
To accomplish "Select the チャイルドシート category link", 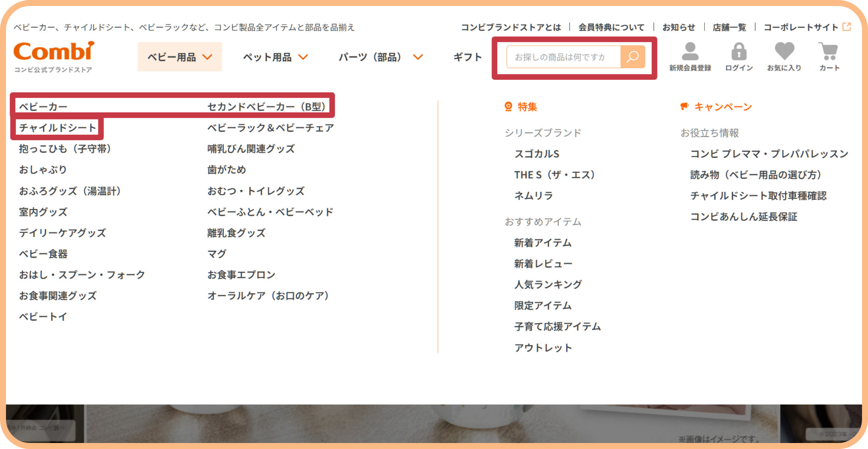I will click(x=57, y=127).
